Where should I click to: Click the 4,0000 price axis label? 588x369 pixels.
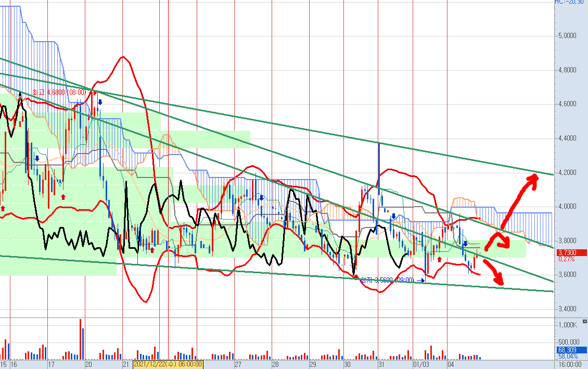(x=567, y=207)
